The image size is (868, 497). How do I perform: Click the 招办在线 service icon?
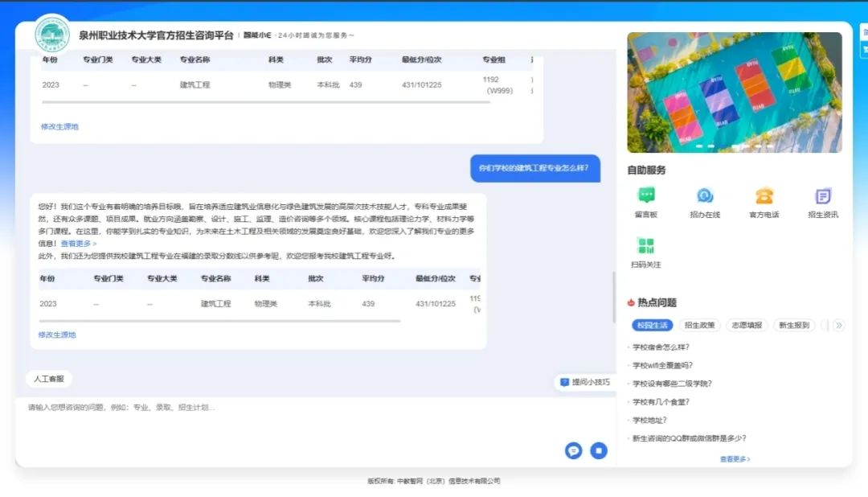pyautogui.click(x=705, y=195)
